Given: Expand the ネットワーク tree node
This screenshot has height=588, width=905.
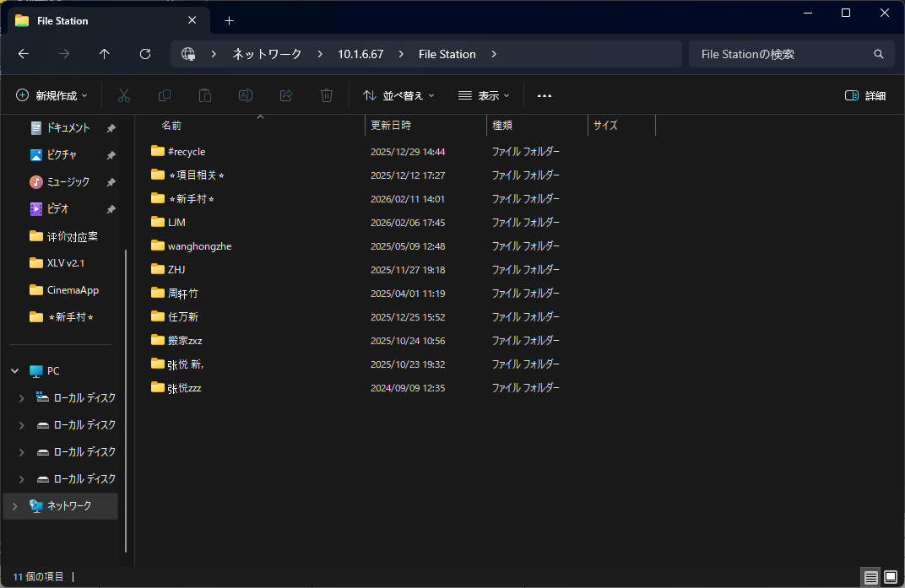Looking at the screenshot, I should pyautogui.click(x=14, y=506).
